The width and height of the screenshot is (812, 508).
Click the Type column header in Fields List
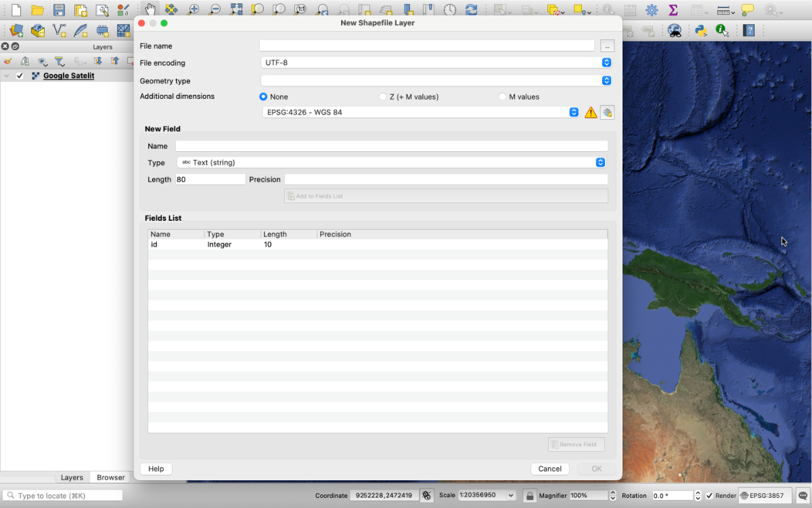[x=233, y=234]
